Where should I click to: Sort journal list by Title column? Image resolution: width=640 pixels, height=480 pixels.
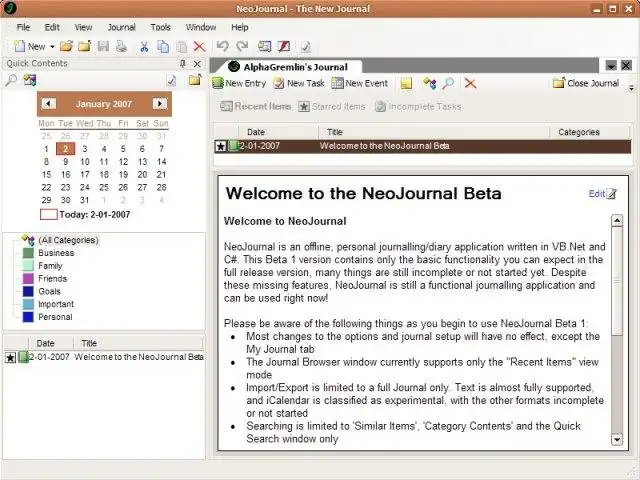(x=433, y=132)
